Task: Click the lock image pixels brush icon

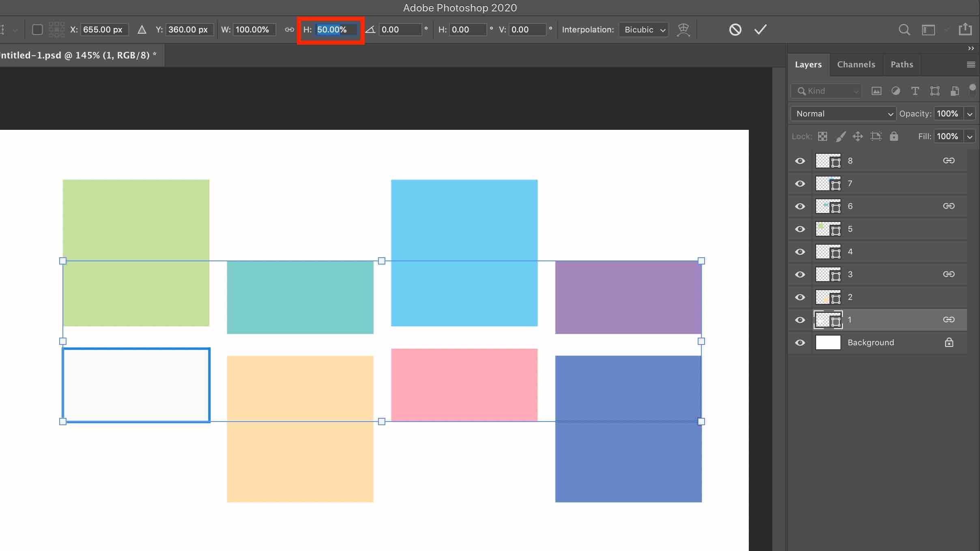Action: click(840, 136)
